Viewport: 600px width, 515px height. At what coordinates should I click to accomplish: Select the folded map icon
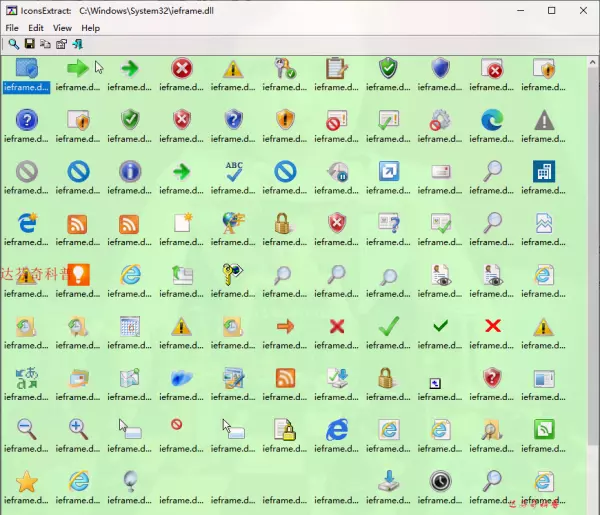pos(130,378)
